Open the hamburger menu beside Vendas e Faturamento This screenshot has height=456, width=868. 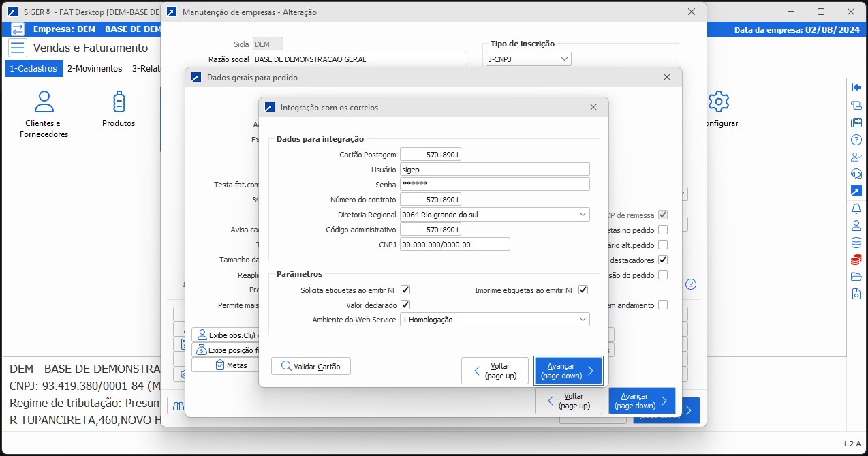pyautogui.click(x=18, y=48)
